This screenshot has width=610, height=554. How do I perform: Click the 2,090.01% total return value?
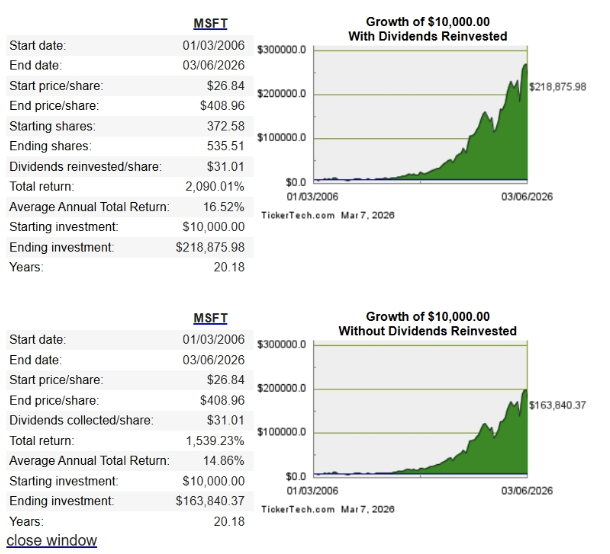pyautogui.click(x=216, y=186)
